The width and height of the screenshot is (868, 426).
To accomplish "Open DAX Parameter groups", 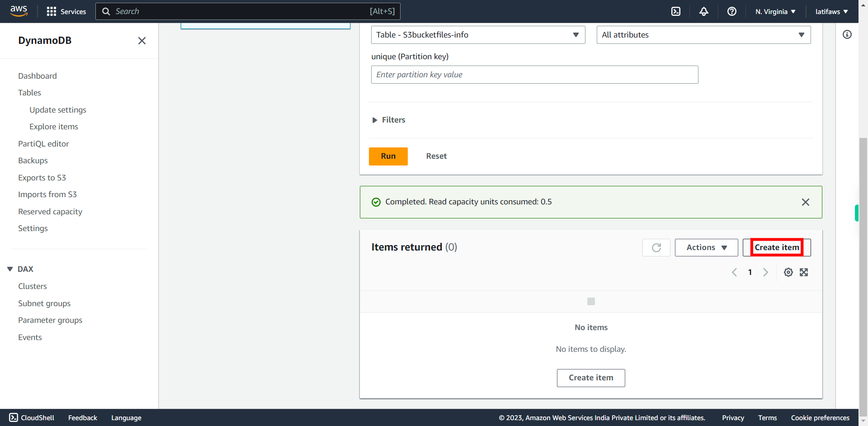I will coord(50,320).
